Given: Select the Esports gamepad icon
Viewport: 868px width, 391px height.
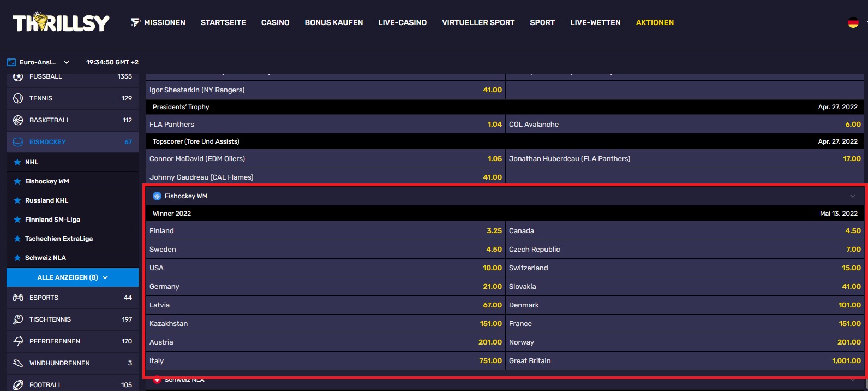Looking at the screenshot, I should click(18, 298).
